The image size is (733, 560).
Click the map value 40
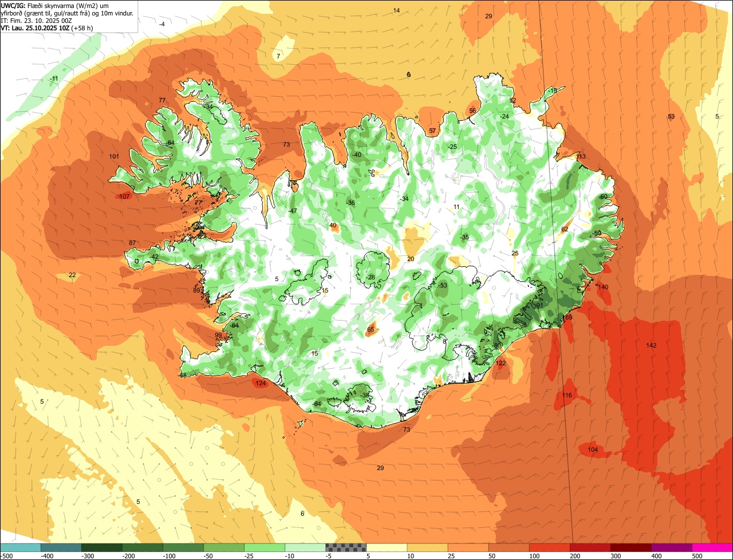point(333,226)
